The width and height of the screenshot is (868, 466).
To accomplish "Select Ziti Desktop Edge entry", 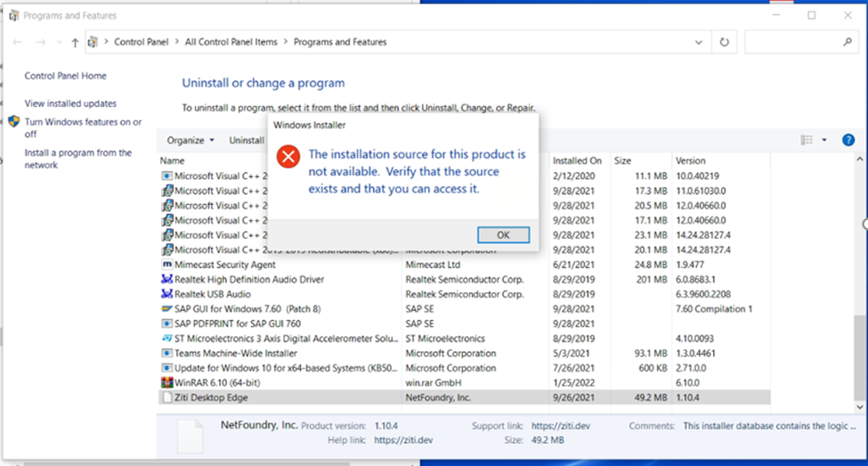I will [464, 398].
